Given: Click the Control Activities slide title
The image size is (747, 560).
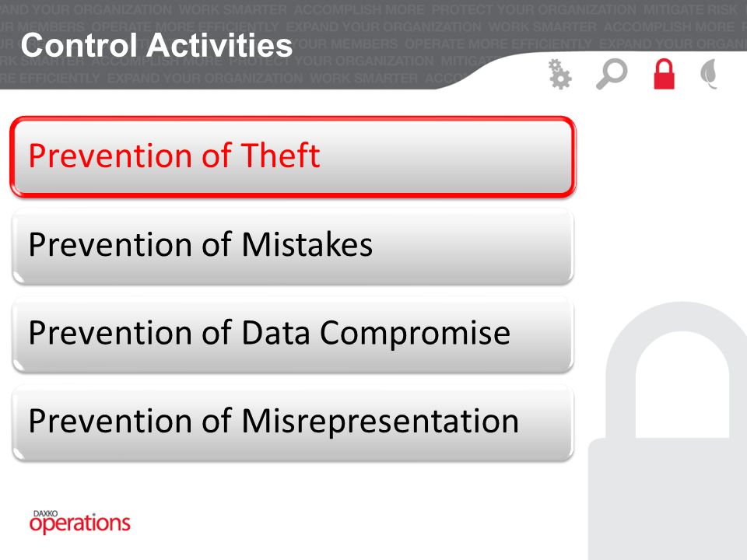Looking at the screenshot, I should point(156,46).
